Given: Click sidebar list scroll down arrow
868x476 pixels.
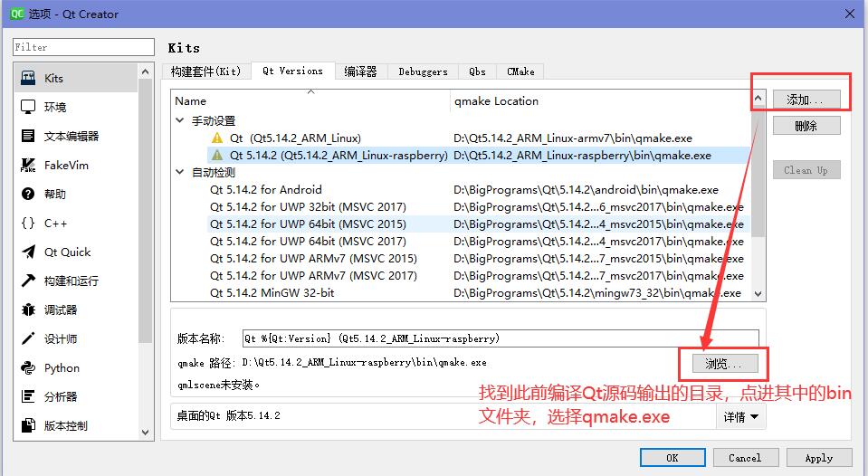Looking at the screenshot, I should 145,433.
